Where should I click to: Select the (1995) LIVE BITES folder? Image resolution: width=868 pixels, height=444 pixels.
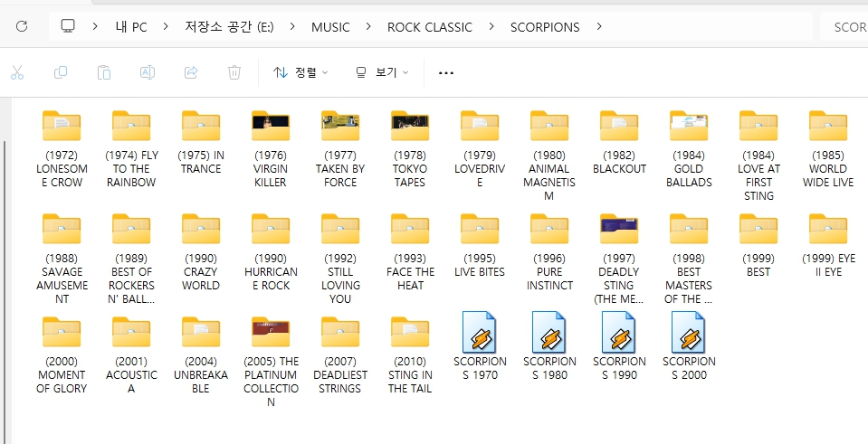pyautogui.click(x=480, y=245)
